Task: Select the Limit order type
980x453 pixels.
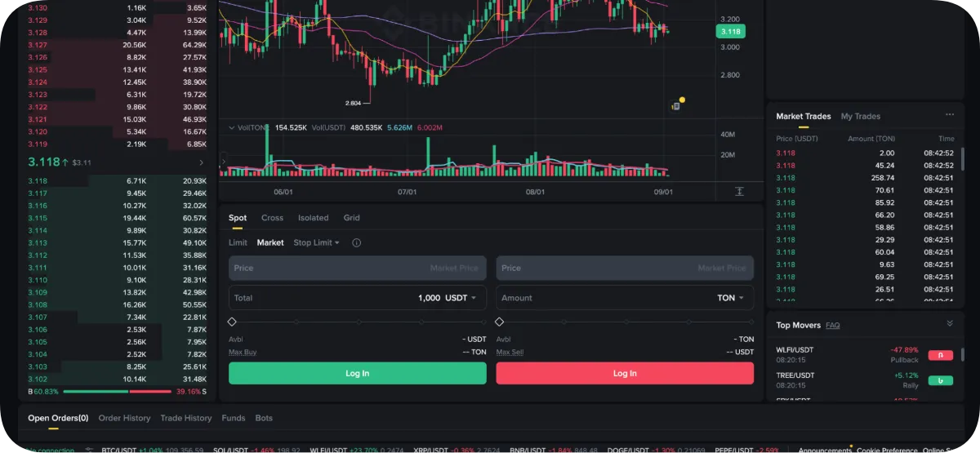Action: tap(238, 242)
